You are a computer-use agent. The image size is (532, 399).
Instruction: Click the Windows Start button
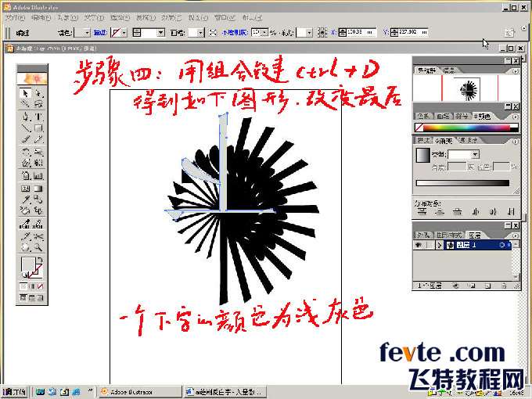(14, 391)
